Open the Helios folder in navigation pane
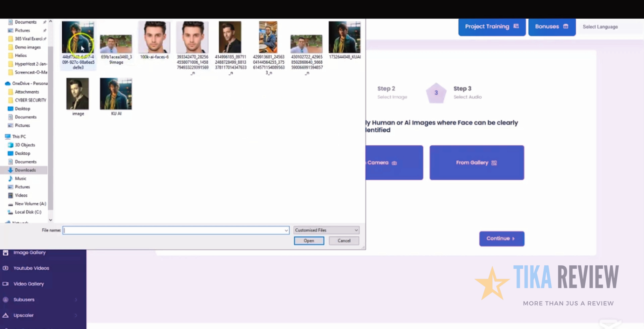The height and width of the screenshot is (329, 644). pos(20,56)
